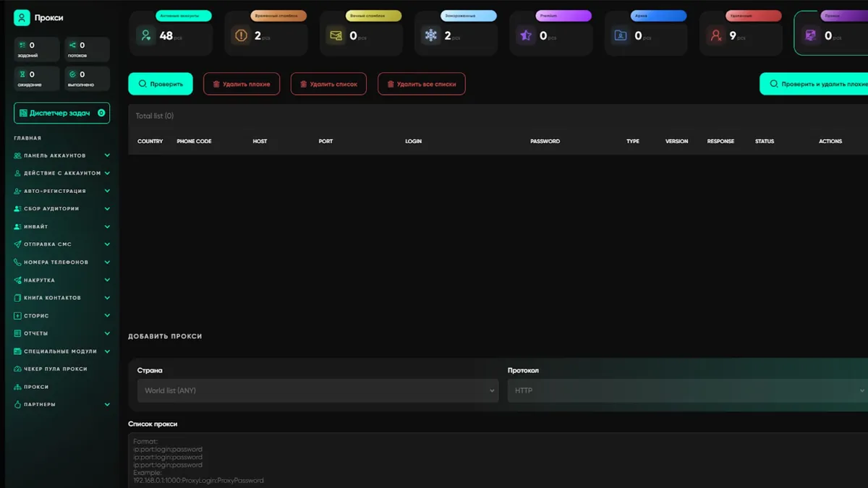Go to the Прокси sidebar item
The width and height of the screenshot is (868, 488).
tap(36, 387)
